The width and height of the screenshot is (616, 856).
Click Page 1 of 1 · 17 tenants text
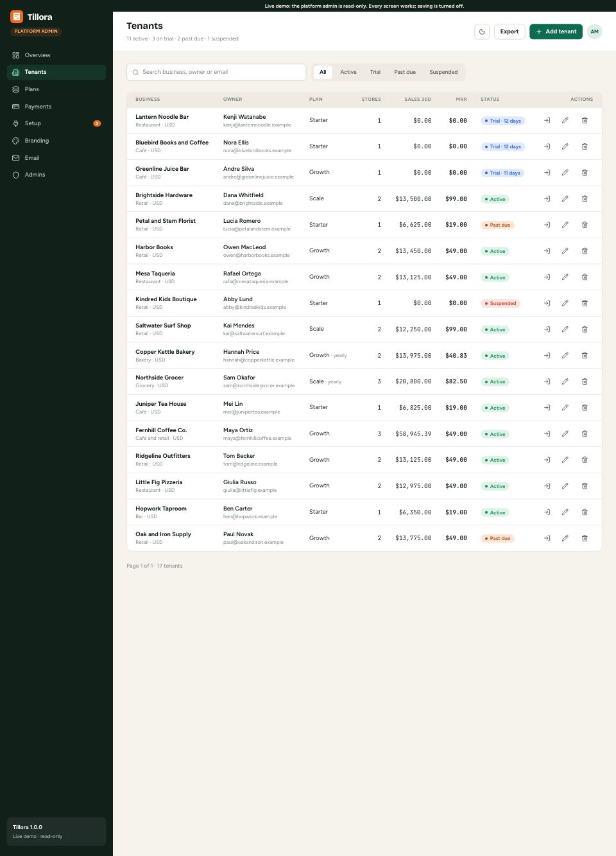pos(155,566)
